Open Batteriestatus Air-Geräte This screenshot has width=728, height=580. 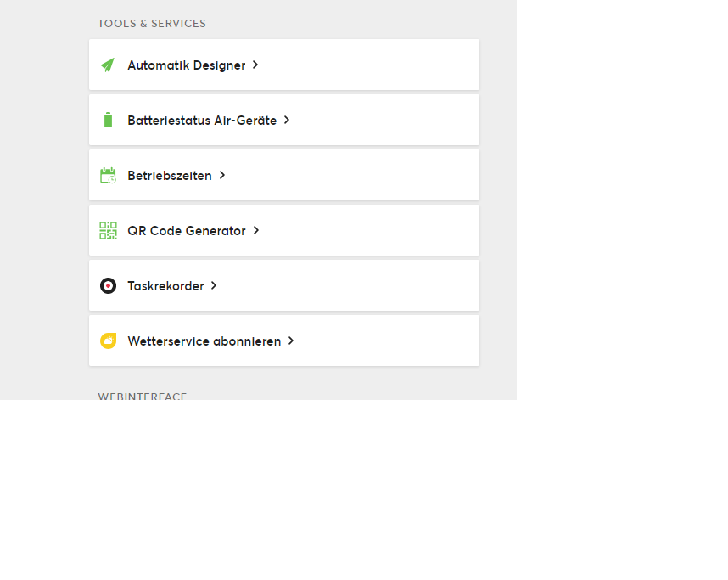pyautogui.click(x=202, y=121)
